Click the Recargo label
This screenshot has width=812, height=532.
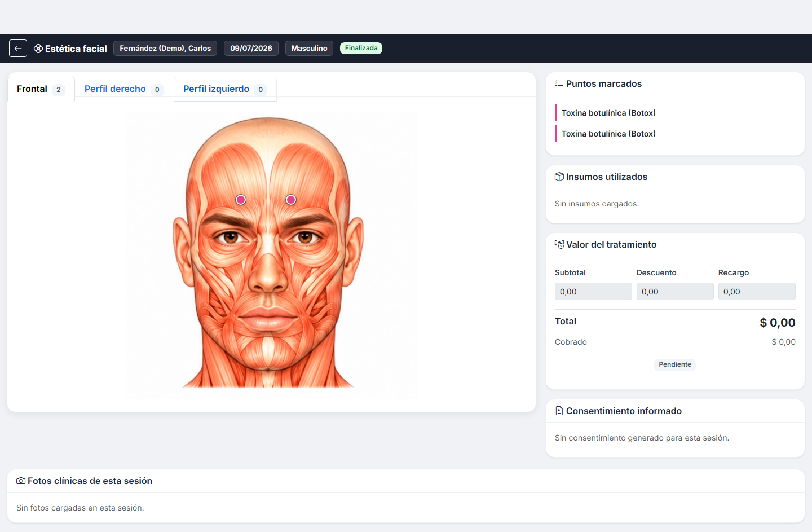(734, 272)
